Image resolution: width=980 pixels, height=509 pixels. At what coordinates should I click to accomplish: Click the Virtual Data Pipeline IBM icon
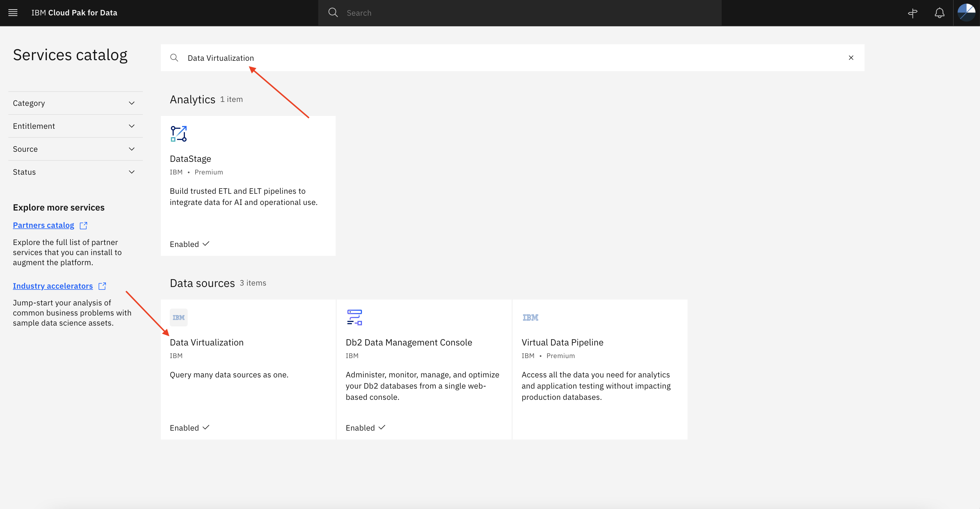pos(530,317)
